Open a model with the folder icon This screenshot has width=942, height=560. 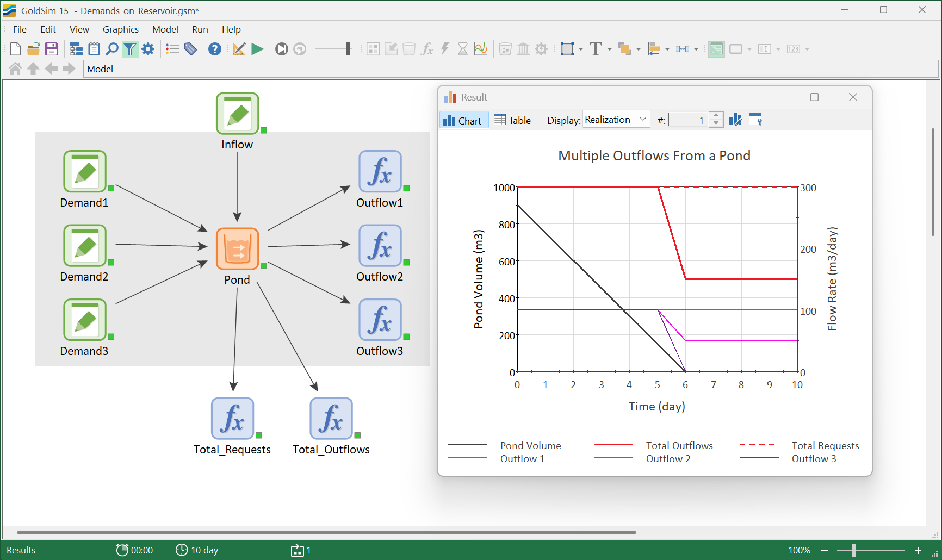click(33, 49)
